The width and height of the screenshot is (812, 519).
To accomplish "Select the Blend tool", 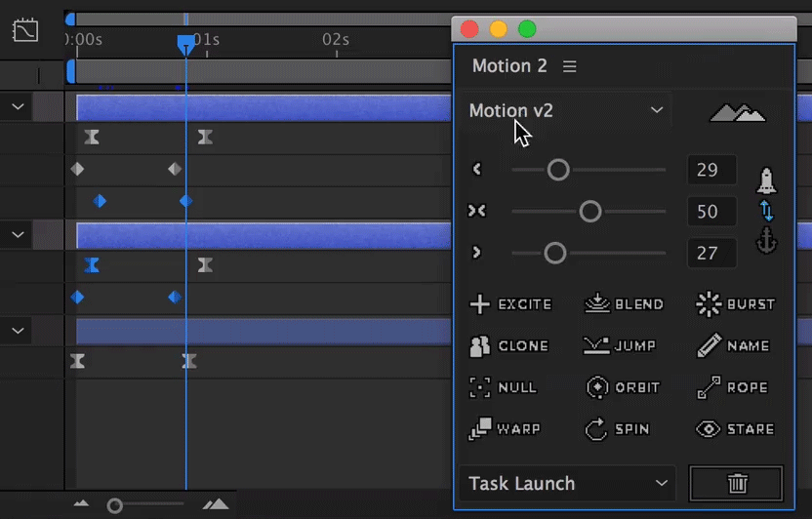I will (625, 304).
